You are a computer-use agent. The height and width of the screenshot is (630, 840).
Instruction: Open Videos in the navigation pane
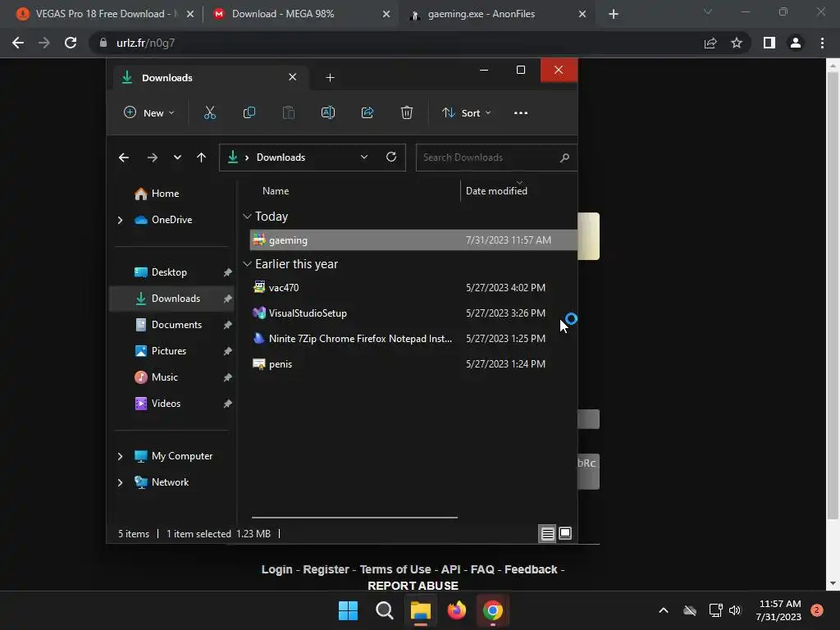pos(166,404)
